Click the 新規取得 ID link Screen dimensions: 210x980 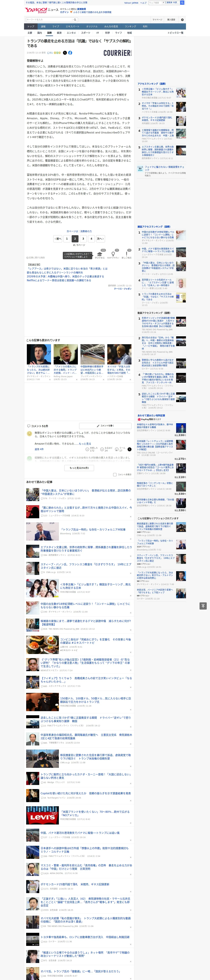(82, 9)
